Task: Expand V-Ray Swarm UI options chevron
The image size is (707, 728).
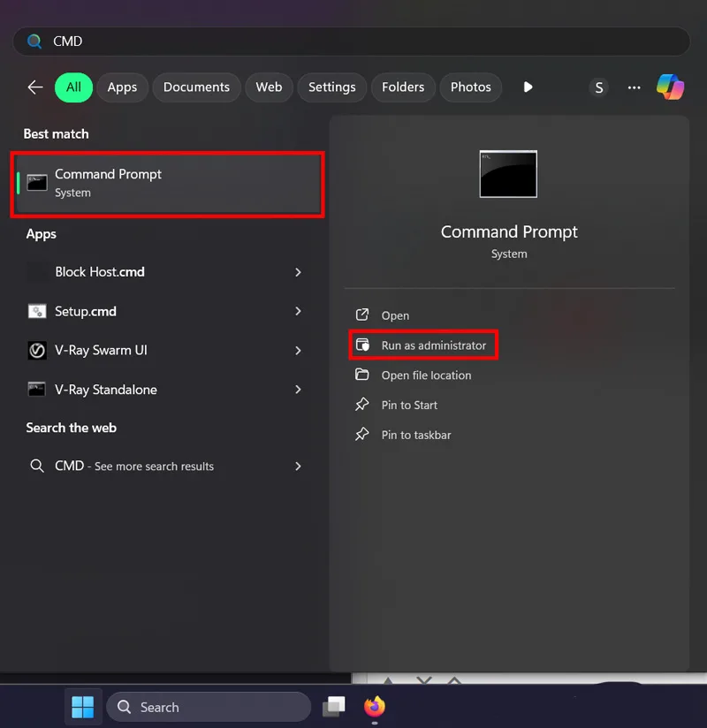Action: point(298,351)
